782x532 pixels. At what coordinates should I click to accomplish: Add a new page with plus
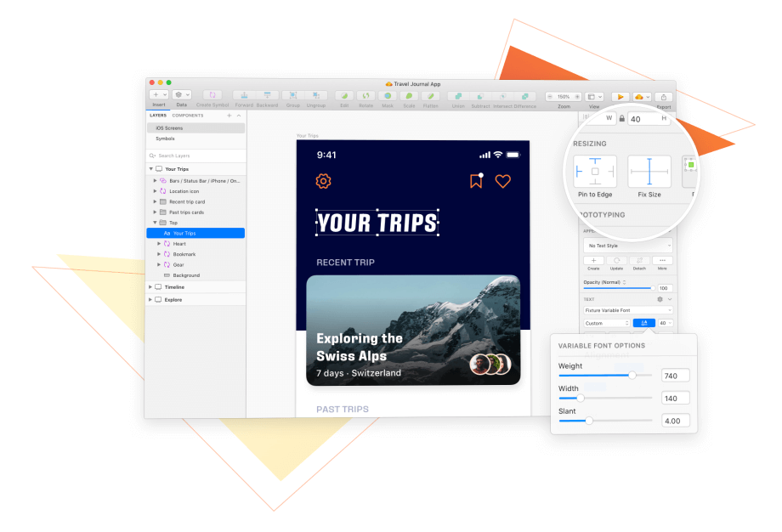229,116
